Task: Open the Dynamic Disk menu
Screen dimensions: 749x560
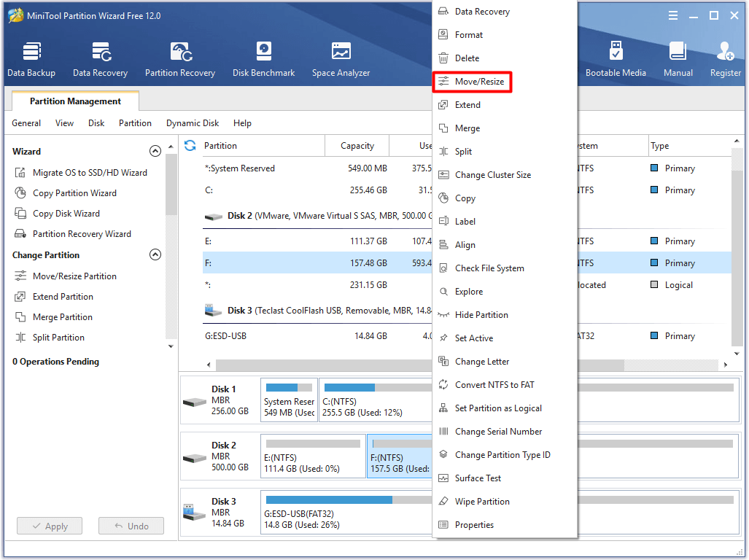Action: (x=193, y=123)
